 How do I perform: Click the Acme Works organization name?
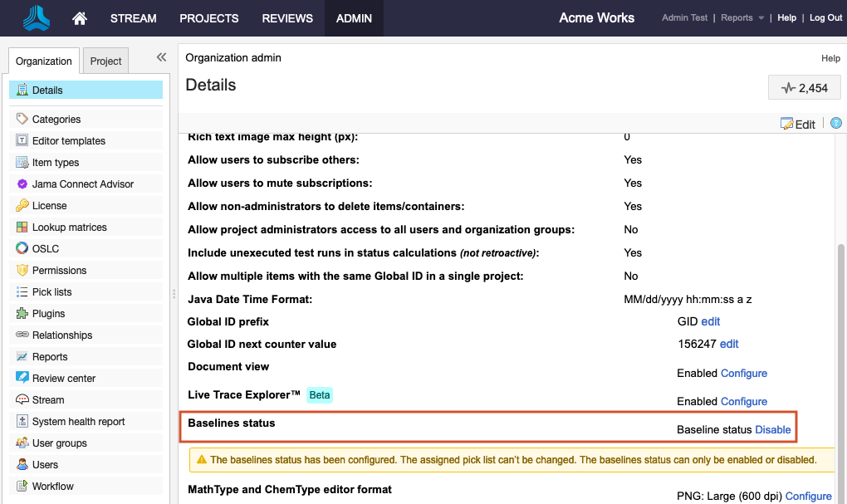point(596,17)
